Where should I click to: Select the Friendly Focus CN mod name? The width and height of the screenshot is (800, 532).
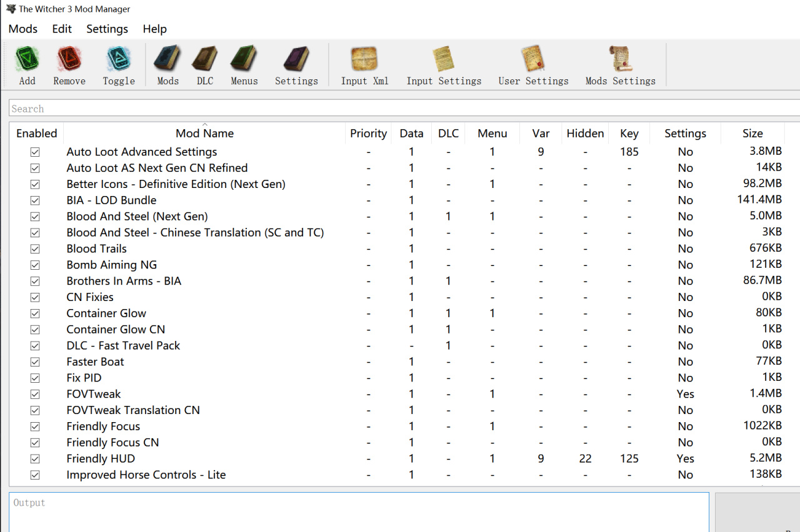[x=112, y=442]
